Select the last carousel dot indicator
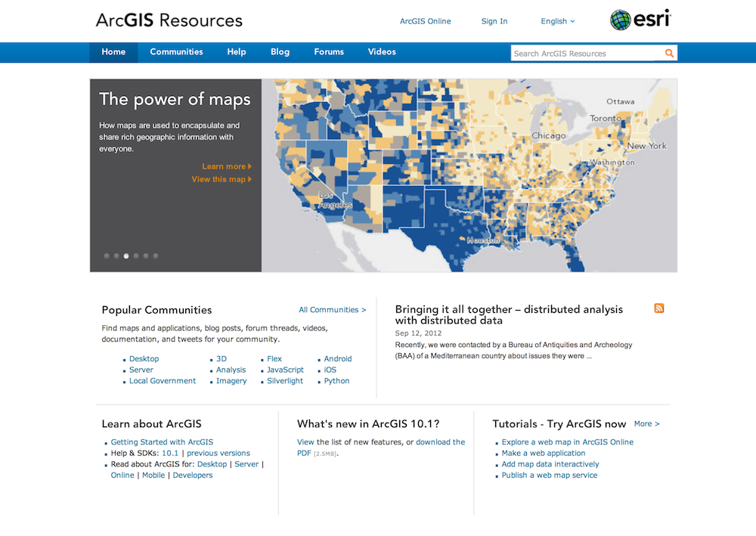 [x=156, y=256]
